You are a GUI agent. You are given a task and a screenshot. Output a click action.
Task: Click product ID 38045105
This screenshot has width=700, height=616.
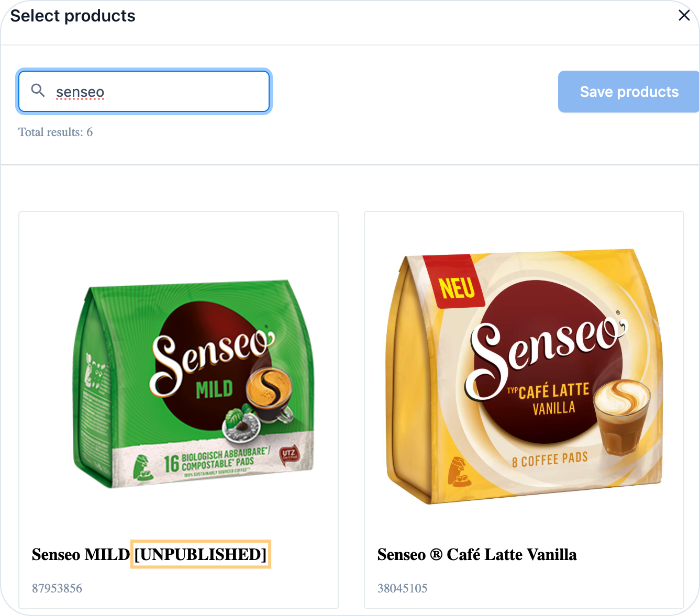403,588
